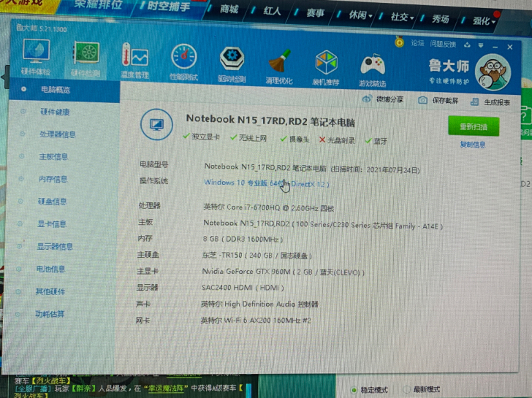This screenshot has height=398, width=532.
Task: Click memory value 8 GB DDR3 1600MHz
Action: (x=243, y=239)
